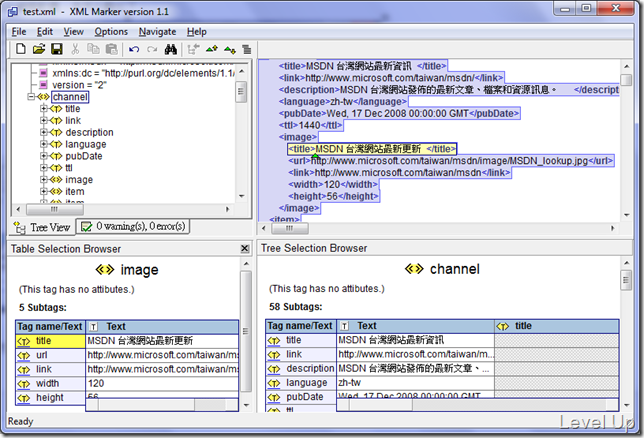
Task: Click the Copy icon in toolbar
Action: [93, 49]
